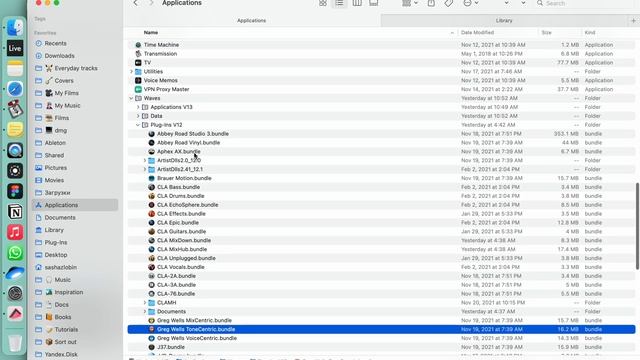640x360 pixels.
Task: Expand the ArtistDlls2.0_12.0 folder
Action: pyautogui.click(x=145, y=160)
